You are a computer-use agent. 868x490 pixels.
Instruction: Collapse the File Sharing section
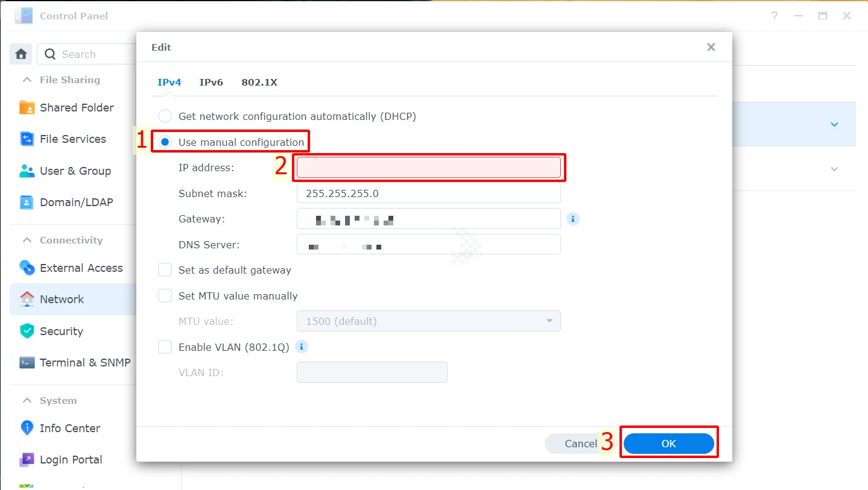click(27, 80)
